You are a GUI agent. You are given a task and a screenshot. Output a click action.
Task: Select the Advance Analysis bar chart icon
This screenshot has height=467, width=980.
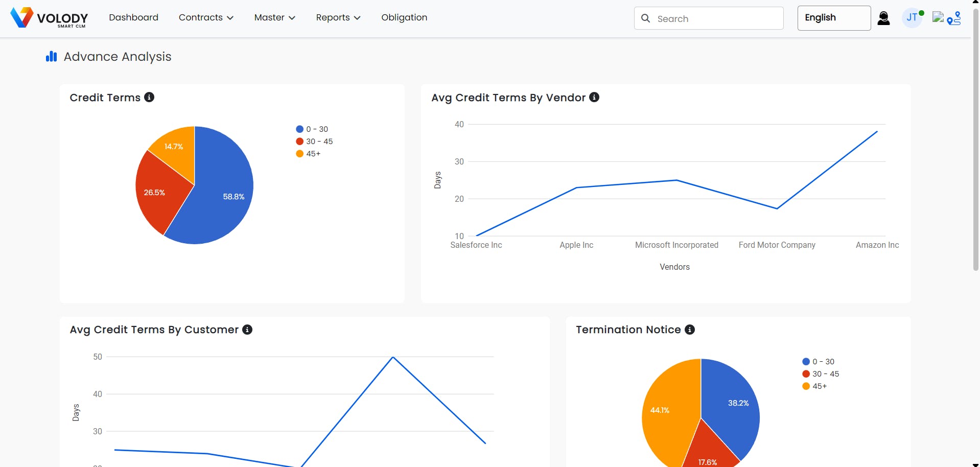(51, 56)
